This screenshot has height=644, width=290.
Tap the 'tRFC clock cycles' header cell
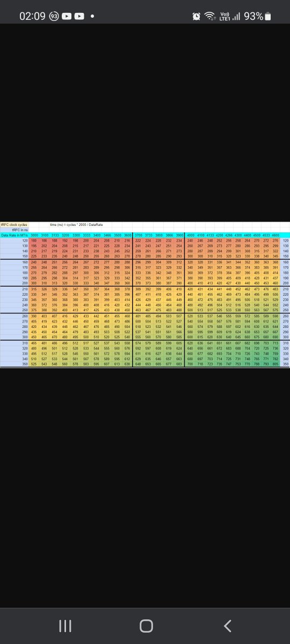(14, 224)
